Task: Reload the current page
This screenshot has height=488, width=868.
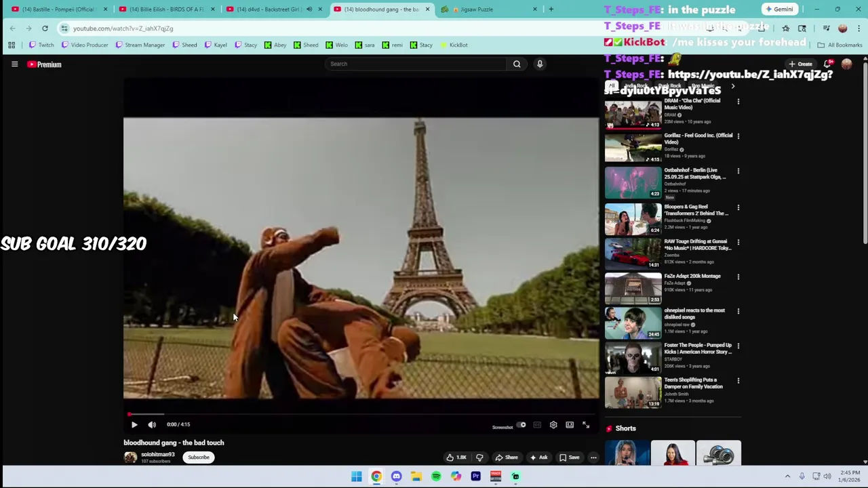Action: [45, 28]
